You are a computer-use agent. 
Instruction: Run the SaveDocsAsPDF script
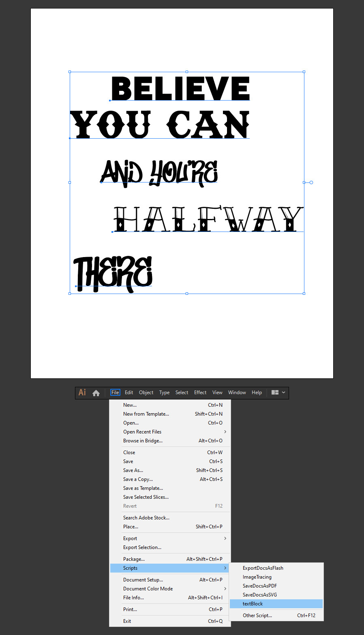click(276, 586)
